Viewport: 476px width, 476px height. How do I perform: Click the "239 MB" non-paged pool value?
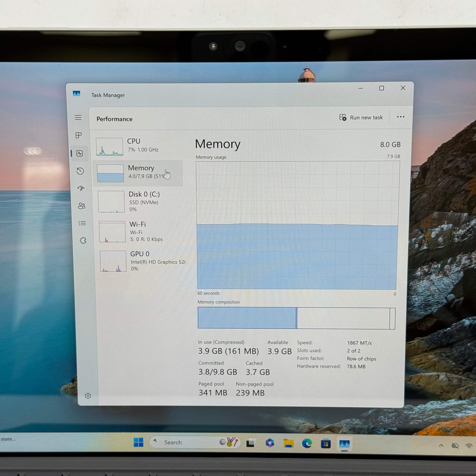click(250, 393)
